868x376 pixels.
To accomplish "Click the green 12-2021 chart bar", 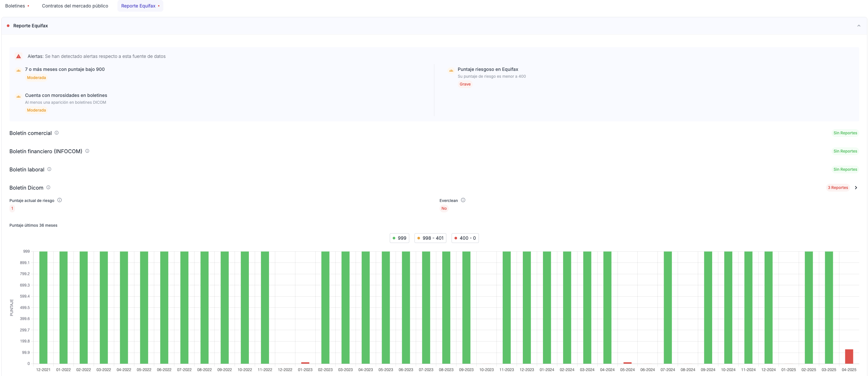I will (43, 307).
